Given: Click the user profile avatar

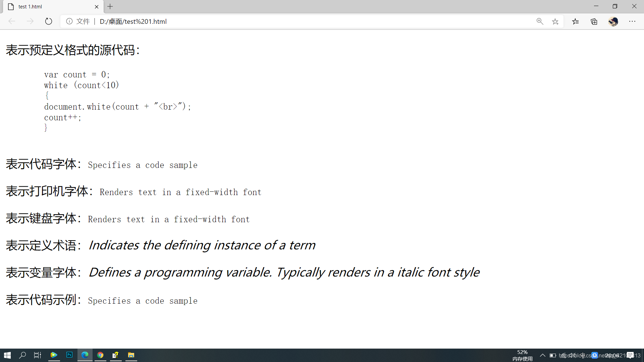Looking at the screenshot, I should tap(613, 21).
